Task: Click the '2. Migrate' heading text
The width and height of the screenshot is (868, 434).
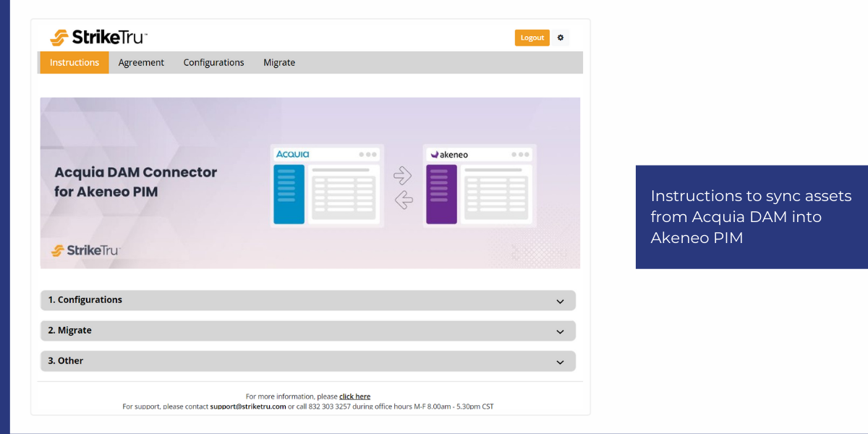Action: [70, 330]
